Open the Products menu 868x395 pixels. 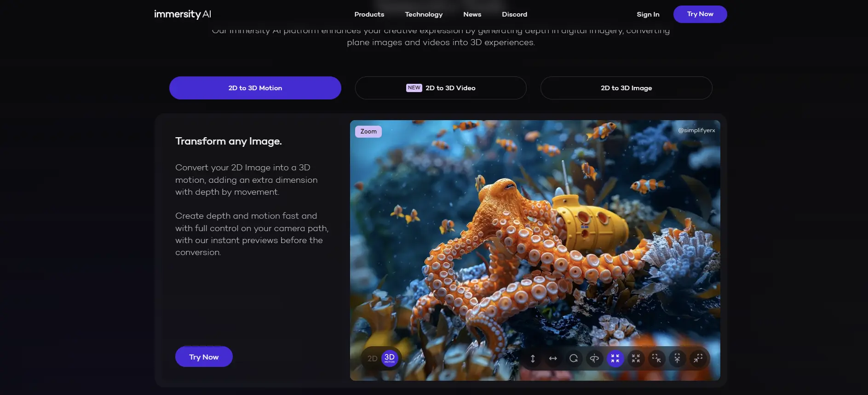[x=369, y=14]
